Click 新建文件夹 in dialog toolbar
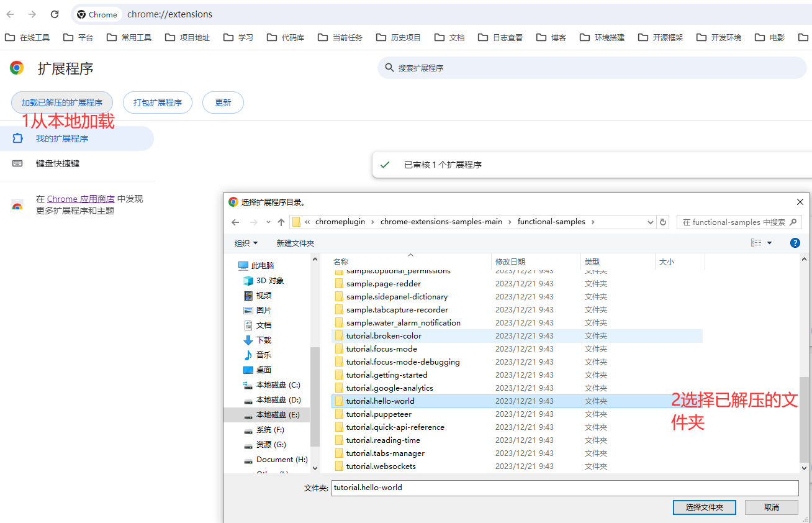The width and height of the screenshot is (812, 523). (295, 243)
